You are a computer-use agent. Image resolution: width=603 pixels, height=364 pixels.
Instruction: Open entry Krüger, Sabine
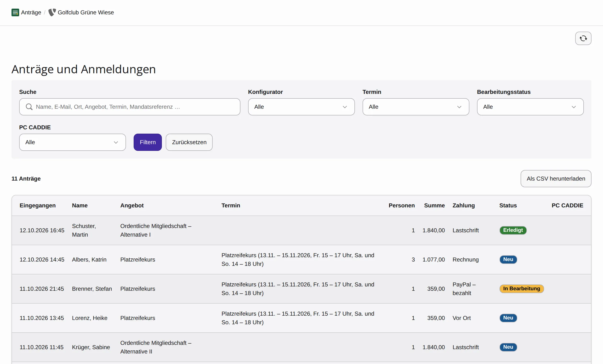[91, 347]
